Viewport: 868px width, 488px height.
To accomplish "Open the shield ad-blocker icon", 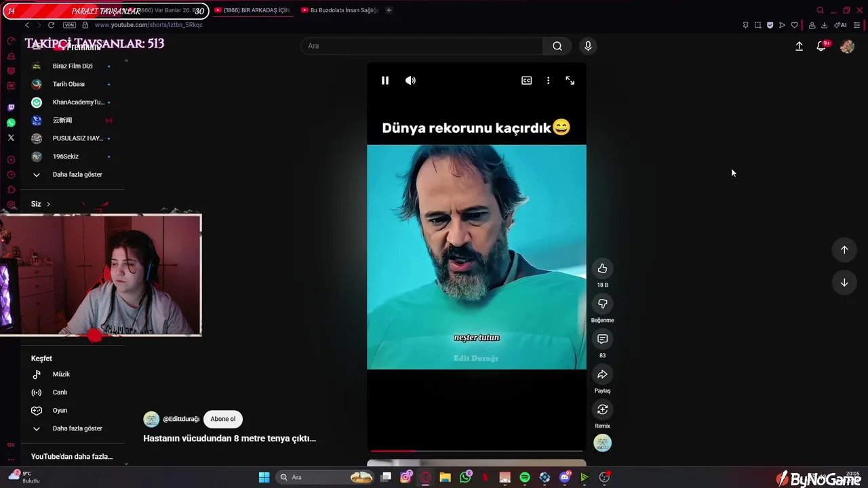I will tap(770, 25).
